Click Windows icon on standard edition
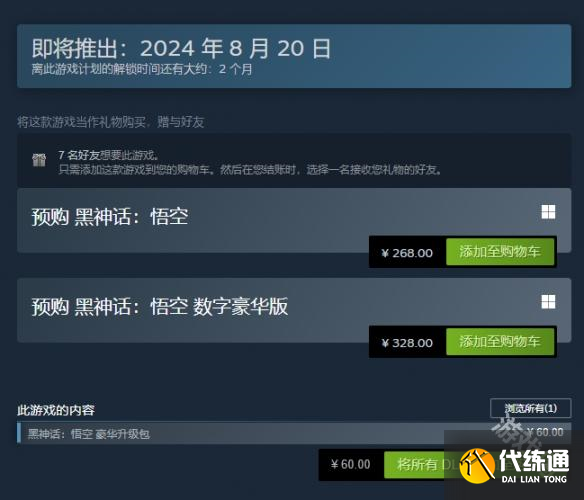This screenshot has width=584, height=500. coord(548,212)
